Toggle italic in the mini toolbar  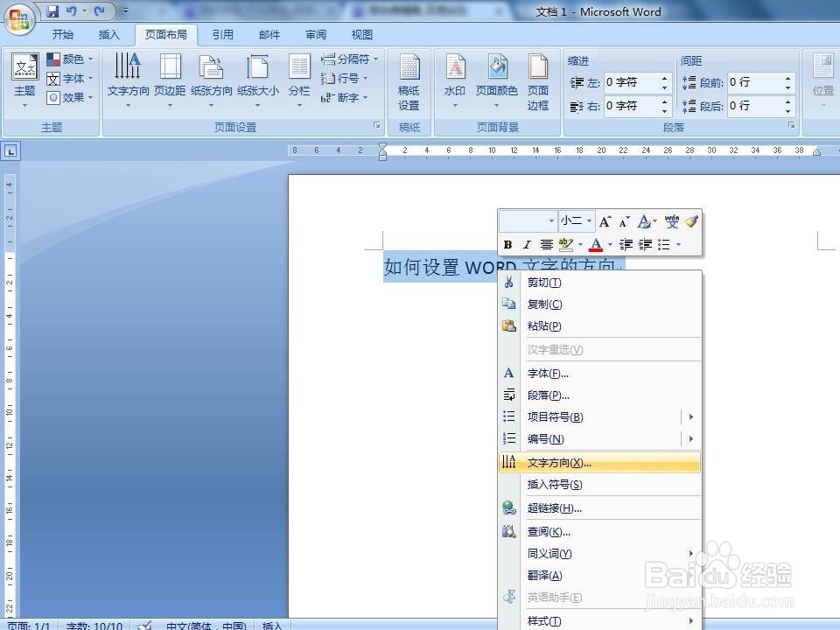(527, 245)
